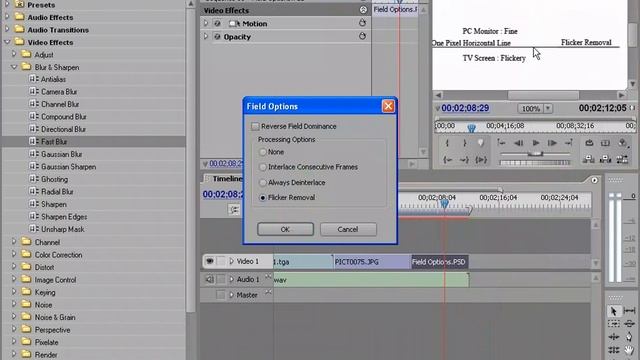The height and width of the screenshot is (360, 640).
Task: Select the Fast Blur effect
Action: pos(54,142)
